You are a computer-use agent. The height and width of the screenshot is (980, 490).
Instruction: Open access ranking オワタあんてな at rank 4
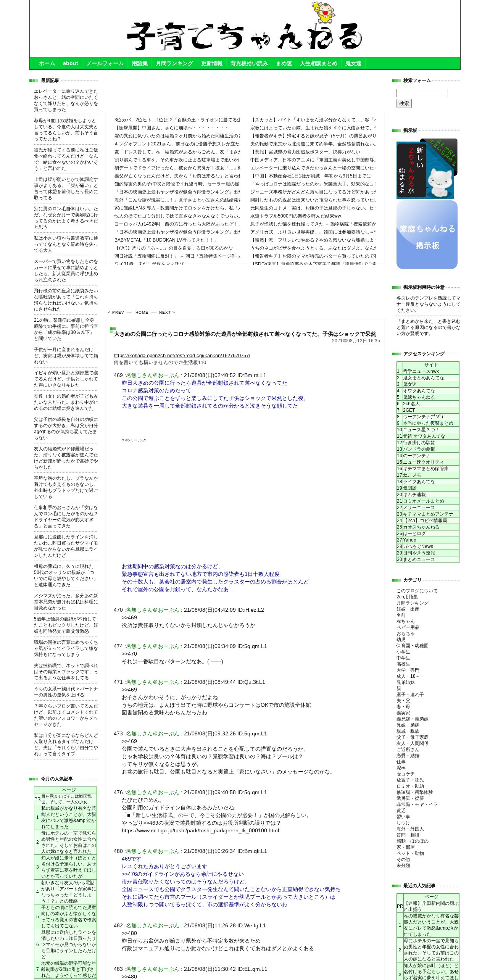pyautogui.click(x=419, y=391)
